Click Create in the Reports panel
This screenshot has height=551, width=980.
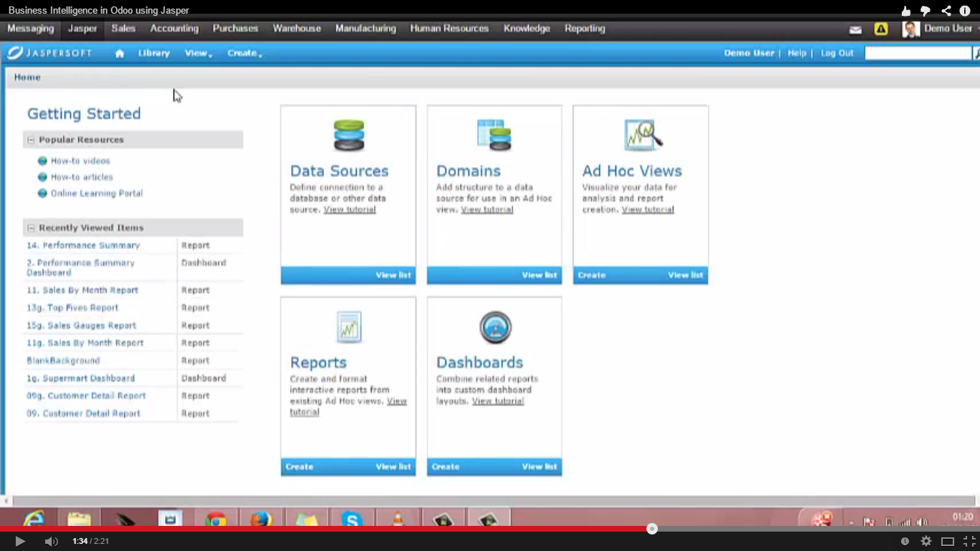click(x=299, y=467)
